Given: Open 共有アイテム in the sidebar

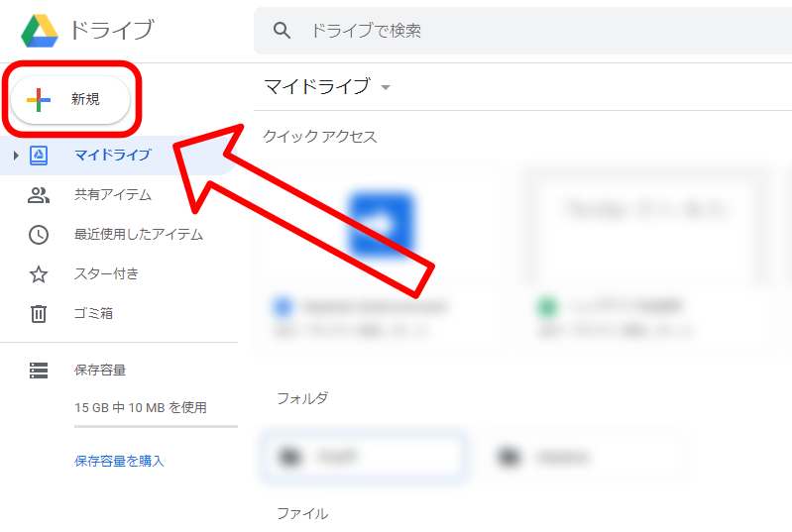Looking at the screenshot, I should (113, 194).
